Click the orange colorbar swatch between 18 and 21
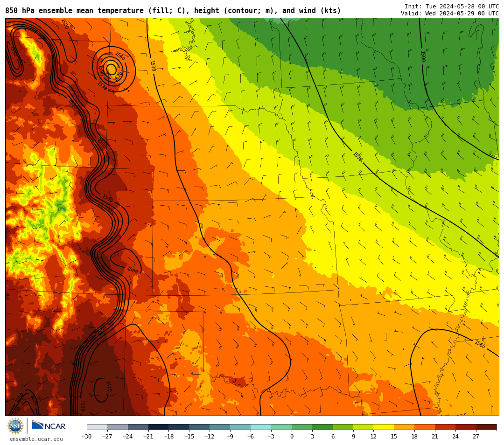This screenshot has width=504, height=445. pyautogui.click(x=425, y=427)
